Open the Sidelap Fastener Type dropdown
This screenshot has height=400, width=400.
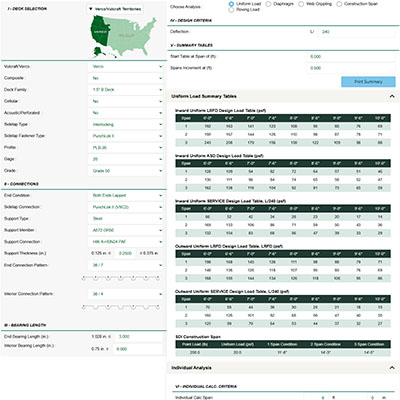[x=126, y=136]
